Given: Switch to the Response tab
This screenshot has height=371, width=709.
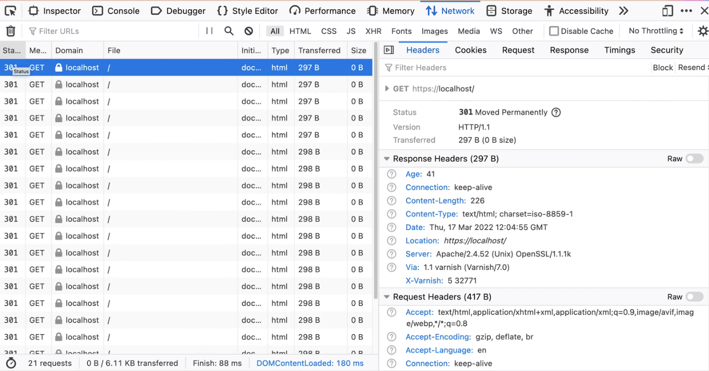Looking at the screenshot, I should (x=569, y=50).
